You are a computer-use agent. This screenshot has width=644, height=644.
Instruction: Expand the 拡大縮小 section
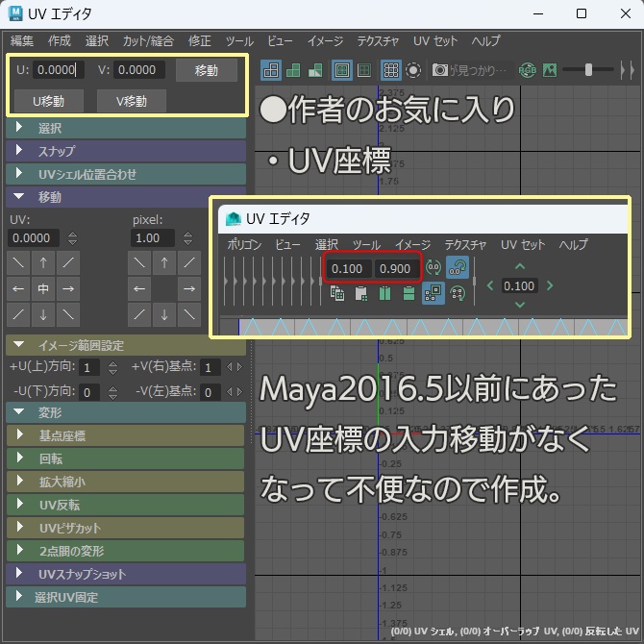coord(126,482)
